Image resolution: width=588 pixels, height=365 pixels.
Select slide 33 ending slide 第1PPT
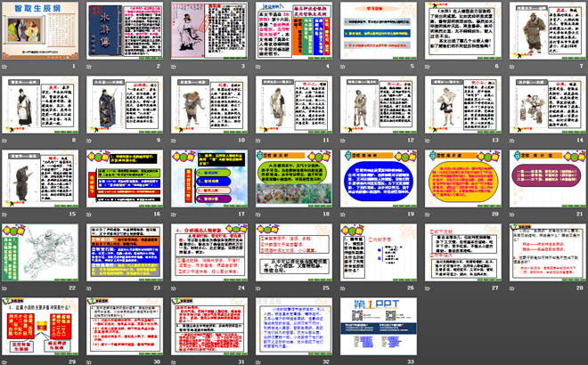click(379, 327)
